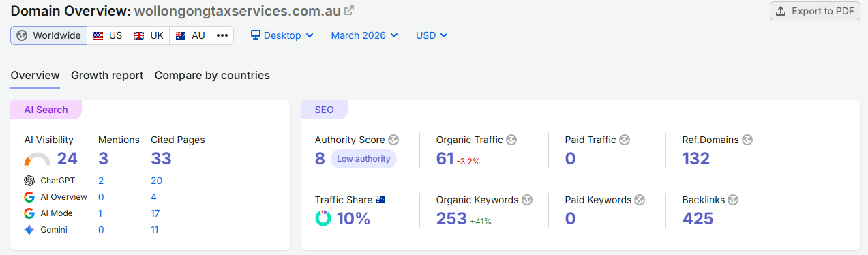Switch region filter to US
868x255 pixels.
[108, 35]
